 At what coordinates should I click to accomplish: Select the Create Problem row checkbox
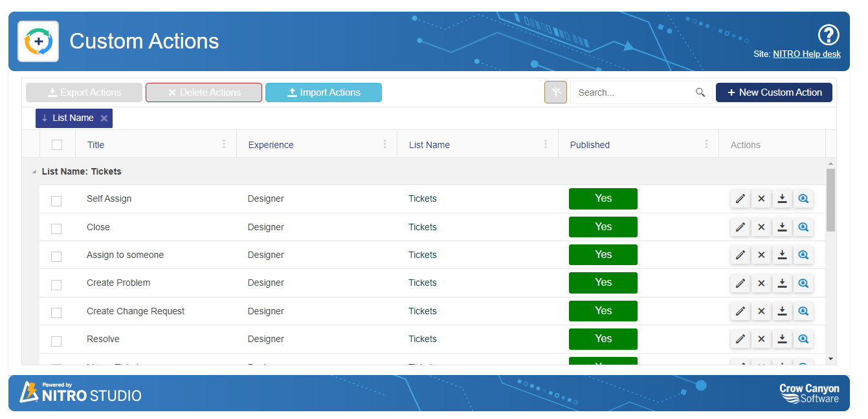click(56, 285)
